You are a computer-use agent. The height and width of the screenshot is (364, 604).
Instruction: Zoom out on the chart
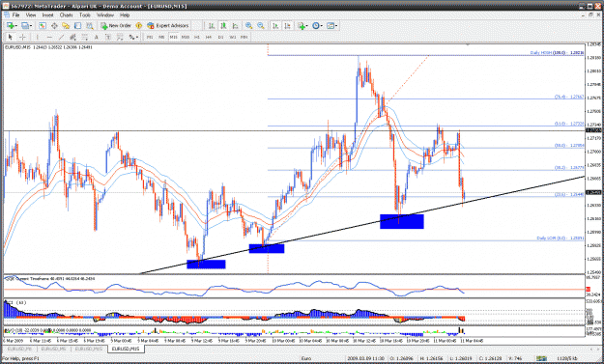[261, 25]
